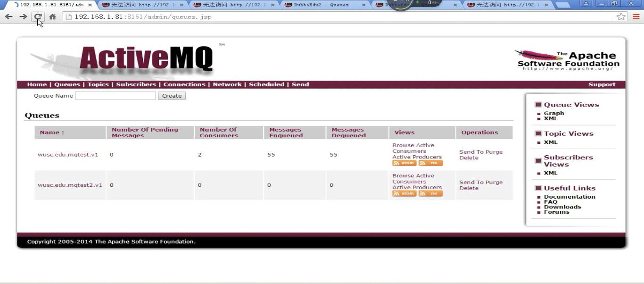Open the Send menu item
644x284 pixels.
pos(300,84)
